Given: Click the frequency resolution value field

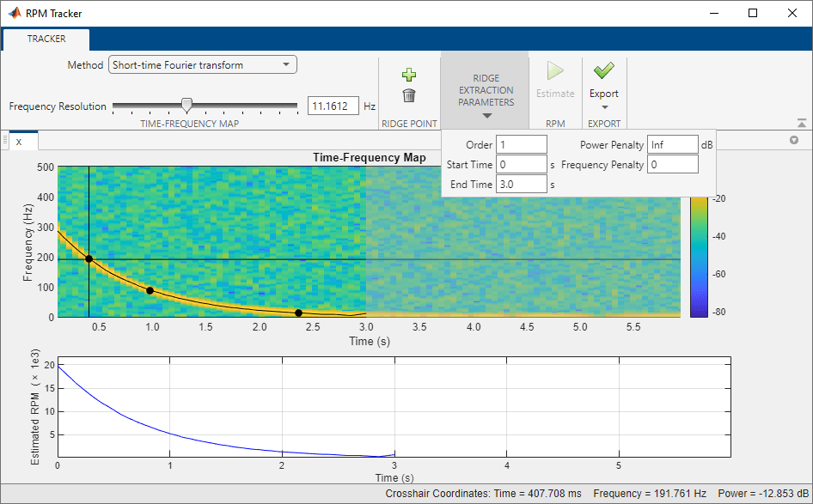Looking at the screenshot, I should 333,106.
